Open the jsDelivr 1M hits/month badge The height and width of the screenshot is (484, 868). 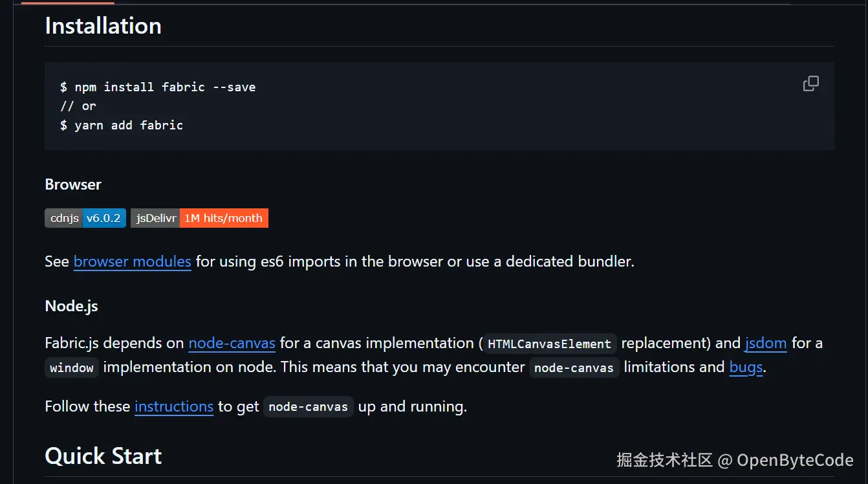199,218
